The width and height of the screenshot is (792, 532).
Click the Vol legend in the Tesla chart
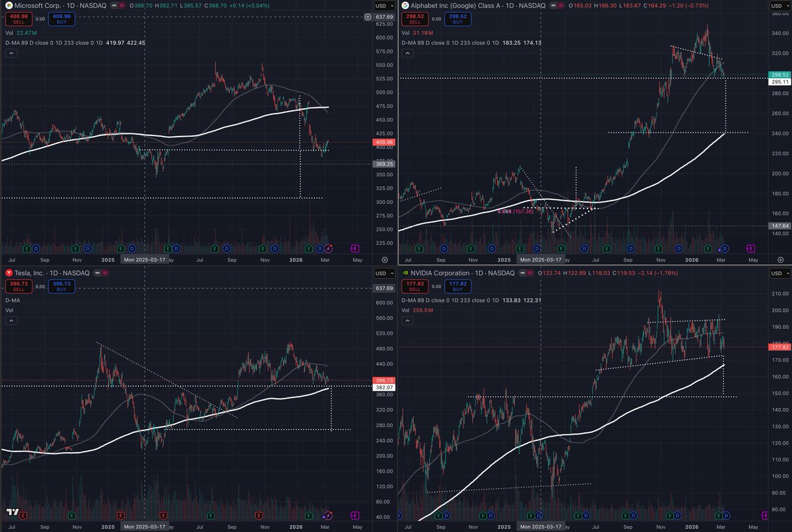(8, 310)
